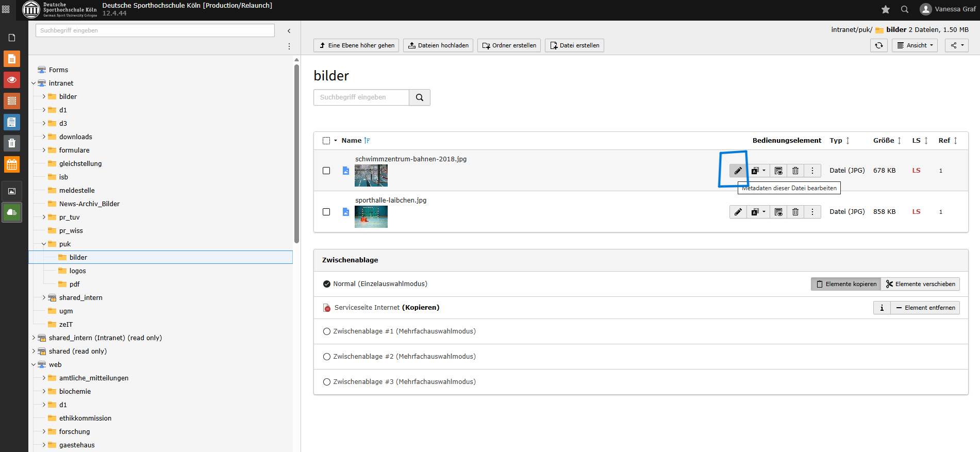Open the red eye View module
This screenshot has height=452, width=980.
(x=12, y=80)
